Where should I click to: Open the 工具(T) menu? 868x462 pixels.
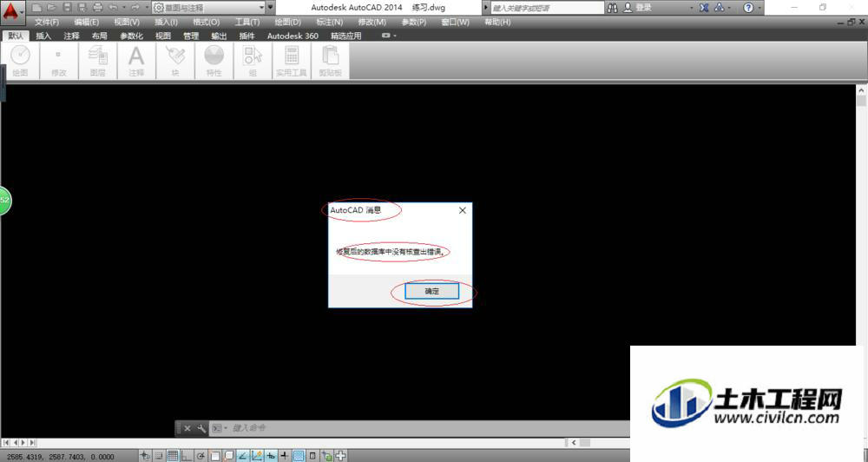click(247, 23)
